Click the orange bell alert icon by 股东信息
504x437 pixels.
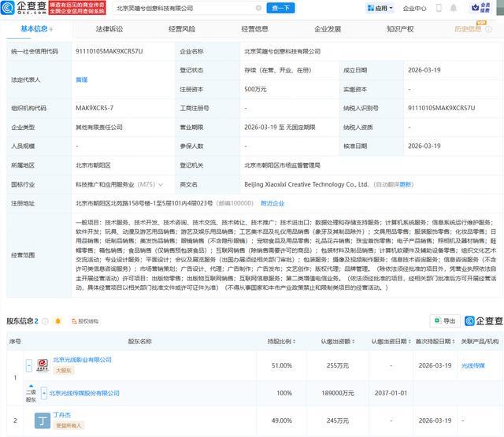point(57,321)
